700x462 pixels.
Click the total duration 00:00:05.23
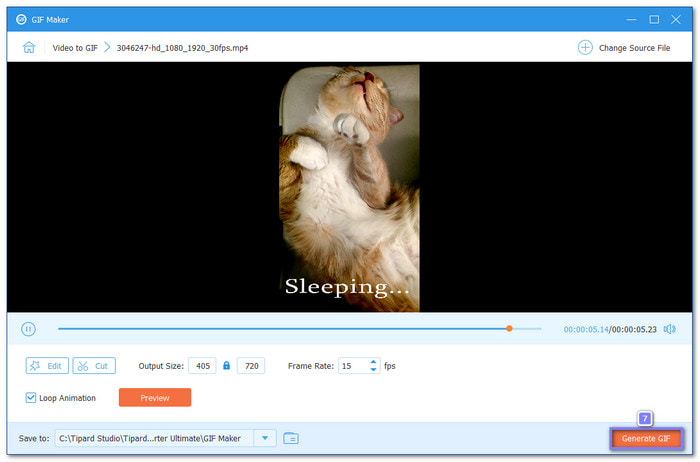634,329
